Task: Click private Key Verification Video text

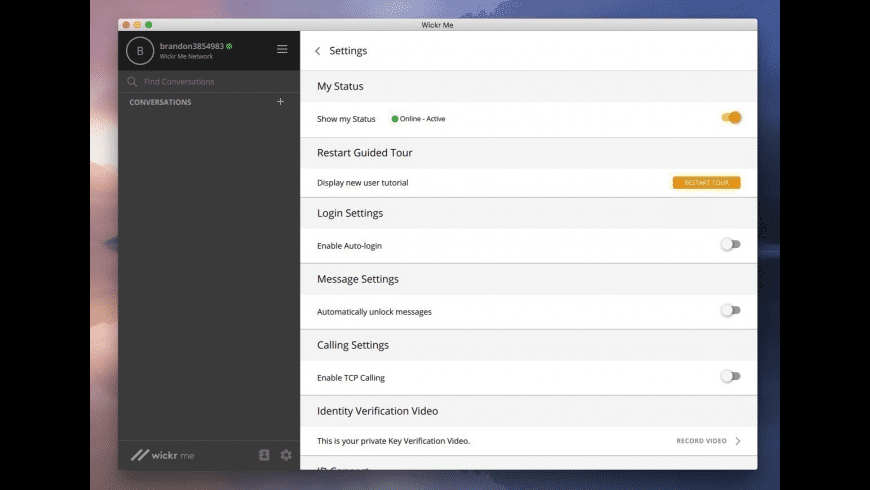Action: pos(393,441)
